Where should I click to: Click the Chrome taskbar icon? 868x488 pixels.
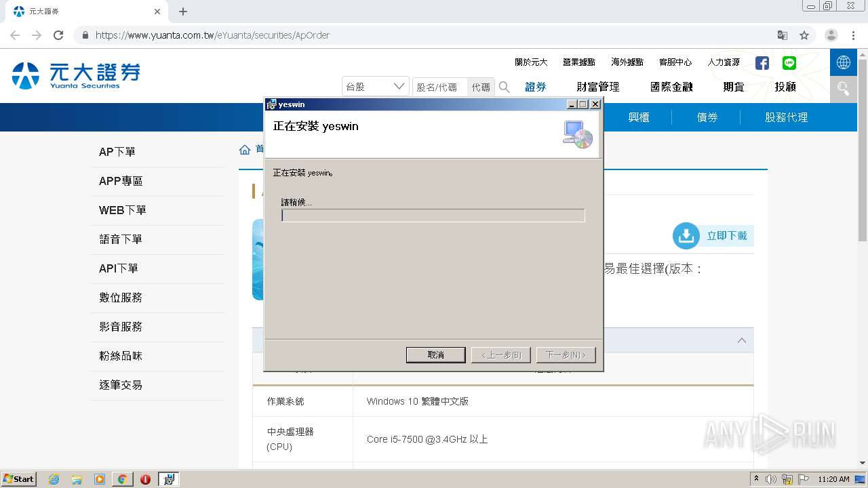click(122, 479)
